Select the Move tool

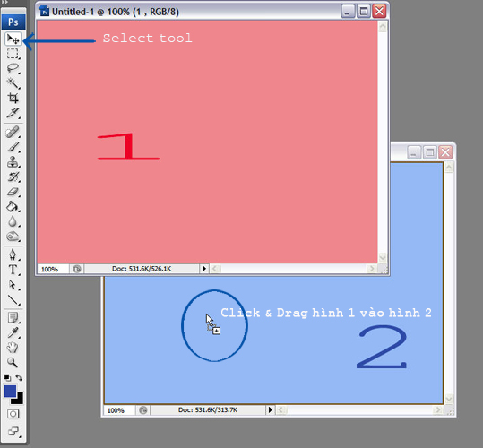pos(13,39)
